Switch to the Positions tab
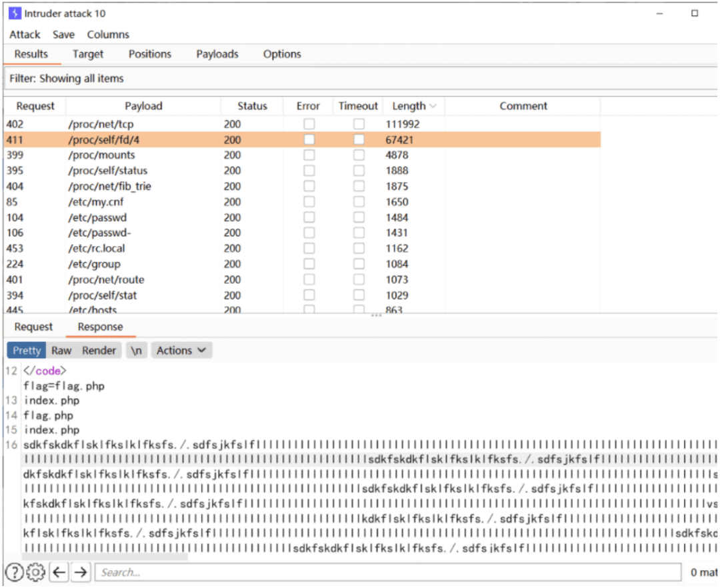 click(x=150, y=54)
